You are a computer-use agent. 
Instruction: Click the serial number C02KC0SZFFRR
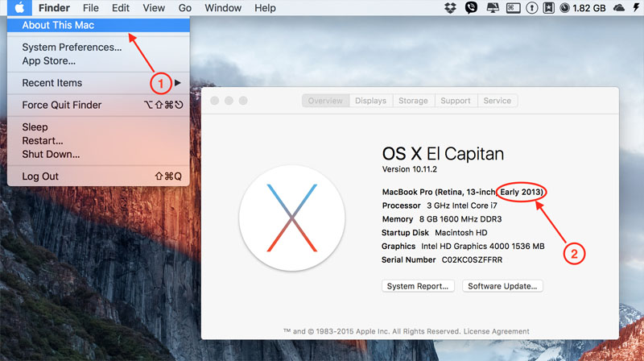click(472, 259)
